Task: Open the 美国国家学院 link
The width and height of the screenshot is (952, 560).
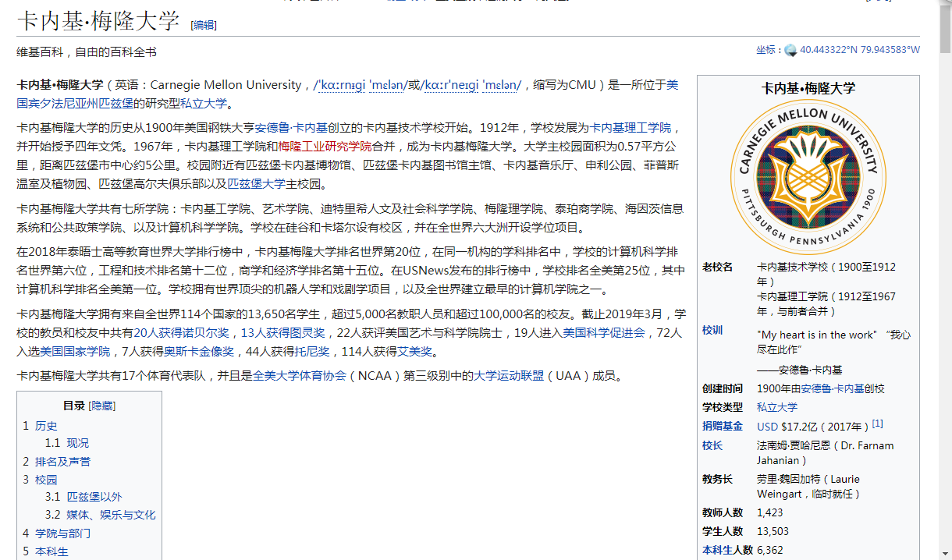Action: (x=75, y=352)
